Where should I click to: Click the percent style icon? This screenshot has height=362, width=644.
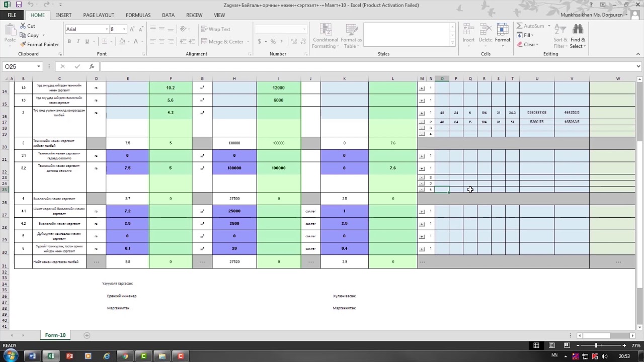273,42
